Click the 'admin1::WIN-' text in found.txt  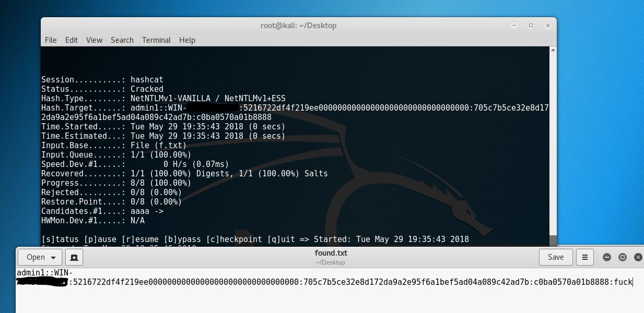tap(44, 273)
